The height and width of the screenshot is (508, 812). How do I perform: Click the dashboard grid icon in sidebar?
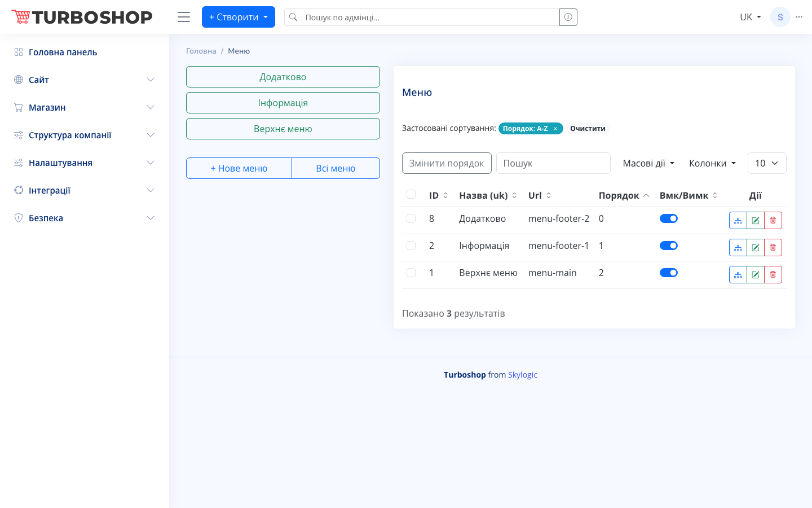(19, 52)
